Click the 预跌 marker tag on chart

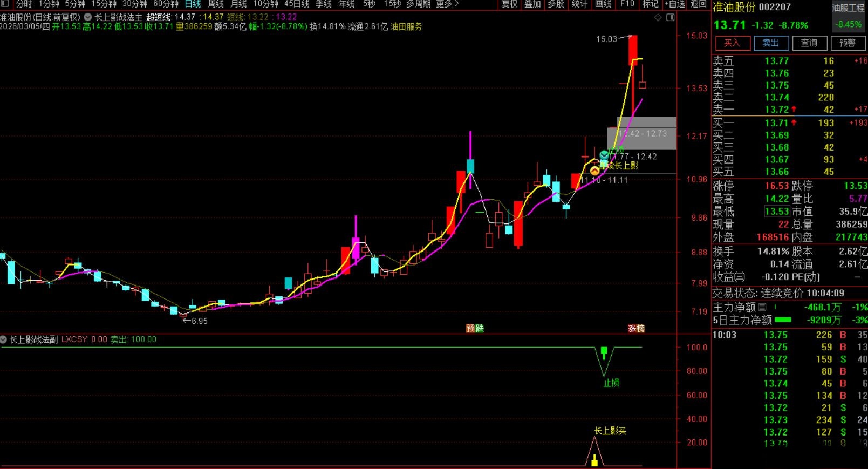point(475,328)
